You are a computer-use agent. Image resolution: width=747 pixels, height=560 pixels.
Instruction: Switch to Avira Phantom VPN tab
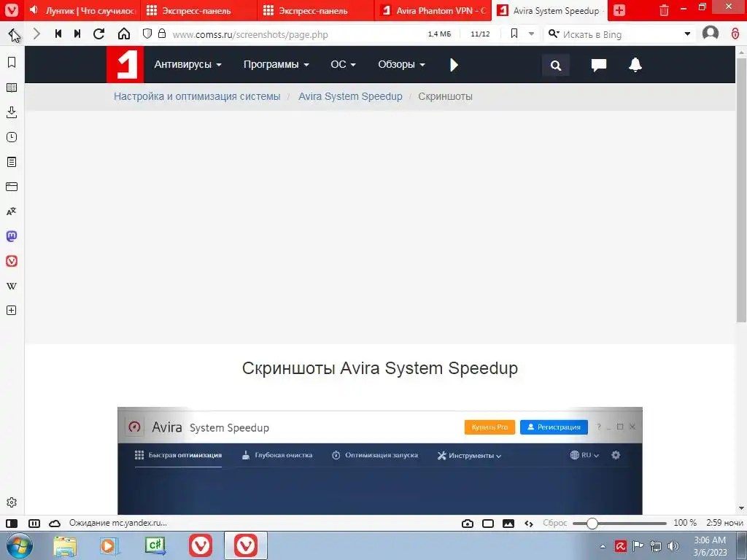[433, 10]
